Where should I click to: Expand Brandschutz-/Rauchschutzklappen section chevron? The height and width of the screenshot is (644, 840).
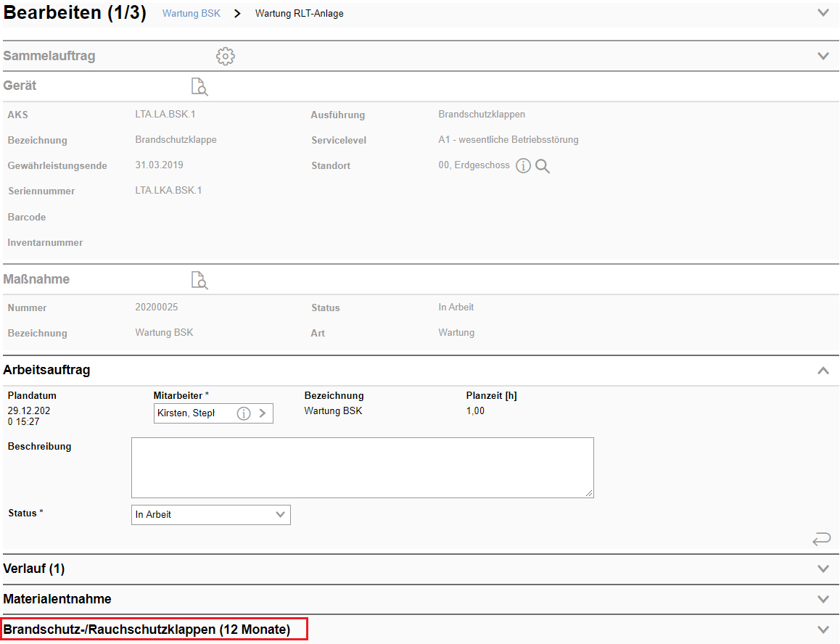point(823,629)
